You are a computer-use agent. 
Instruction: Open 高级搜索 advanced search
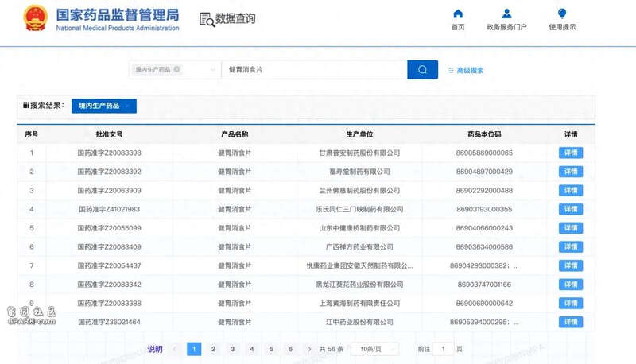click(466, 70)
